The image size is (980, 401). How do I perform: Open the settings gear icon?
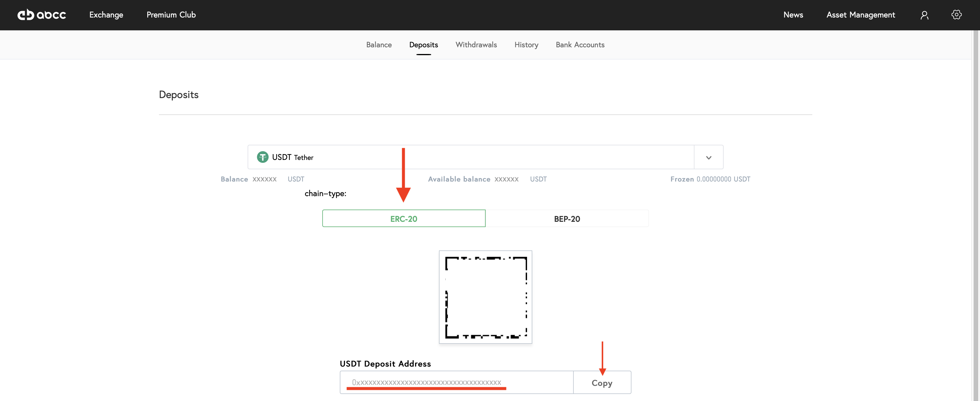pos(956,15)
